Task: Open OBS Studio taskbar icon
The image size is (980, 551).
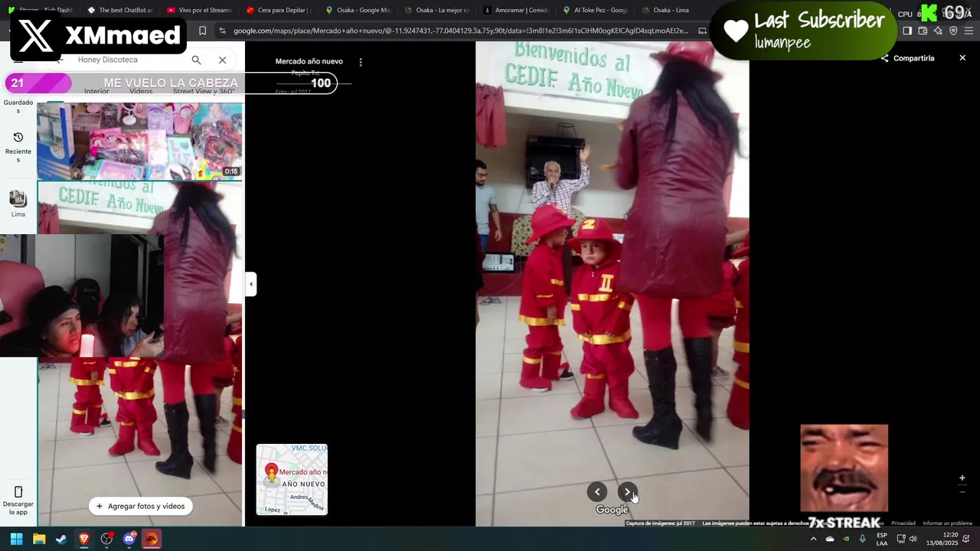Action: pyautogui.click(x=106, y=539)
